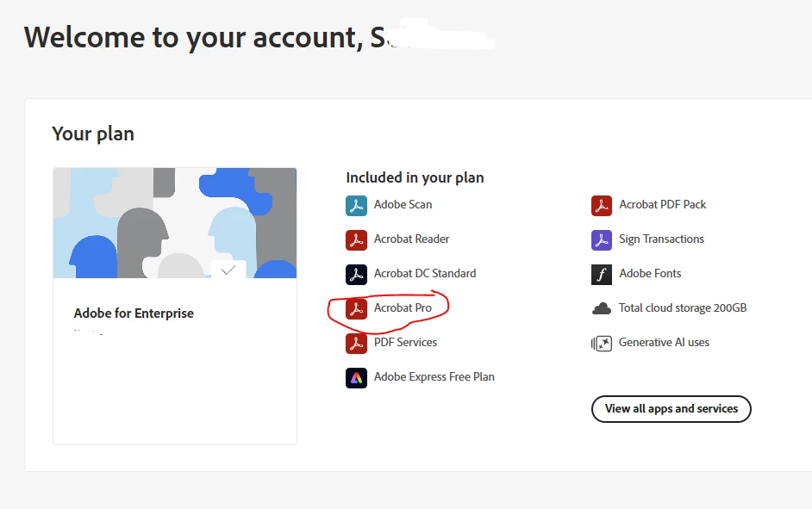Click the Generative AI uses icon

point(602,344)
